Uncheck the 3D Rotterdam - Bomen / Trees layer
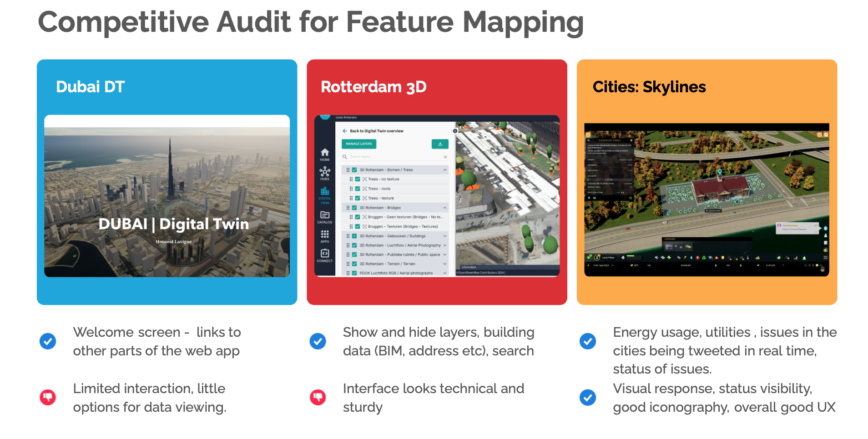Screen dimensions: 868x439 pos(354,170)
